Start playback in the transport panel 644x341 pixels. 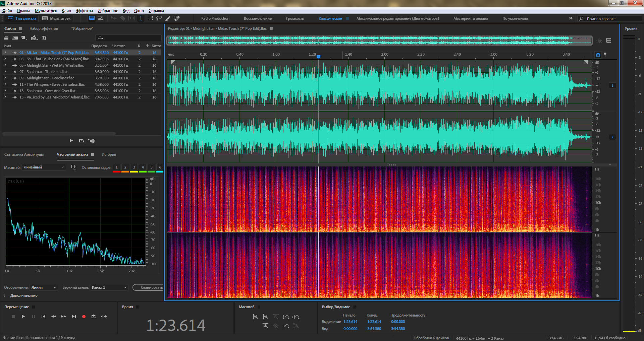pos(23,317)
